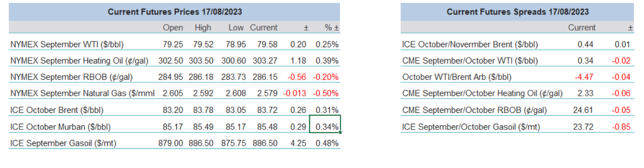
Task: Select the Open column header in prices table
Action: click(173, 28)
